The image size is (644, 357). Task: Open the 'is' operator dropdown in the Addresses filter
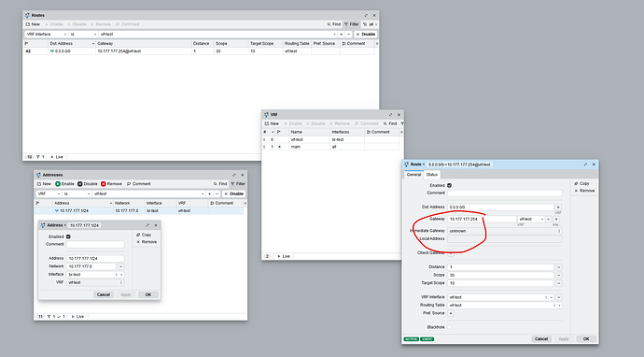coord(77,193)
